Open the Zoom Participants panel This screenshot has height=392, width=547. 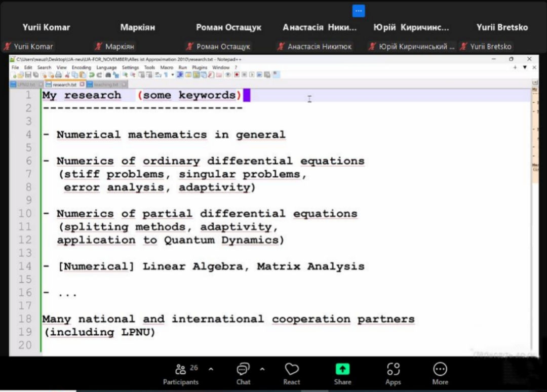pos(180,374)
